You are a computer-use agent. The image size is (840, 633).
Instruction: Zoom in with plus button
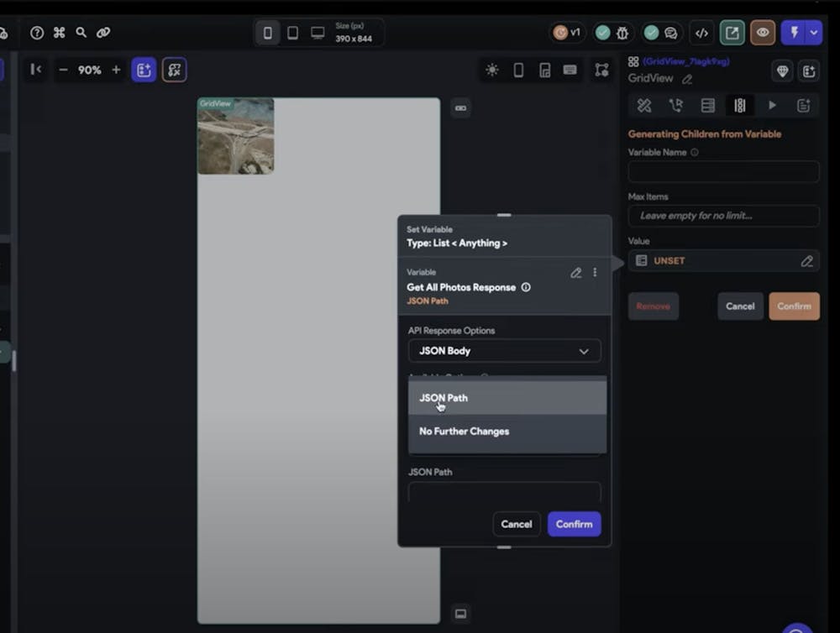(x=116, y=71)
